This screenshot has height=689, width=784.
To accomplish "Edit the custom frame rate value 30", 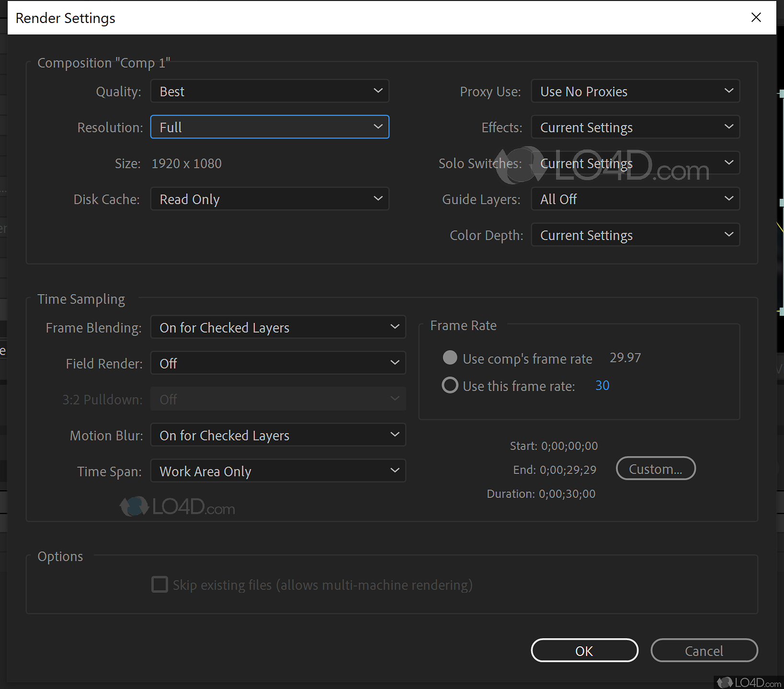I will [602, 385].
